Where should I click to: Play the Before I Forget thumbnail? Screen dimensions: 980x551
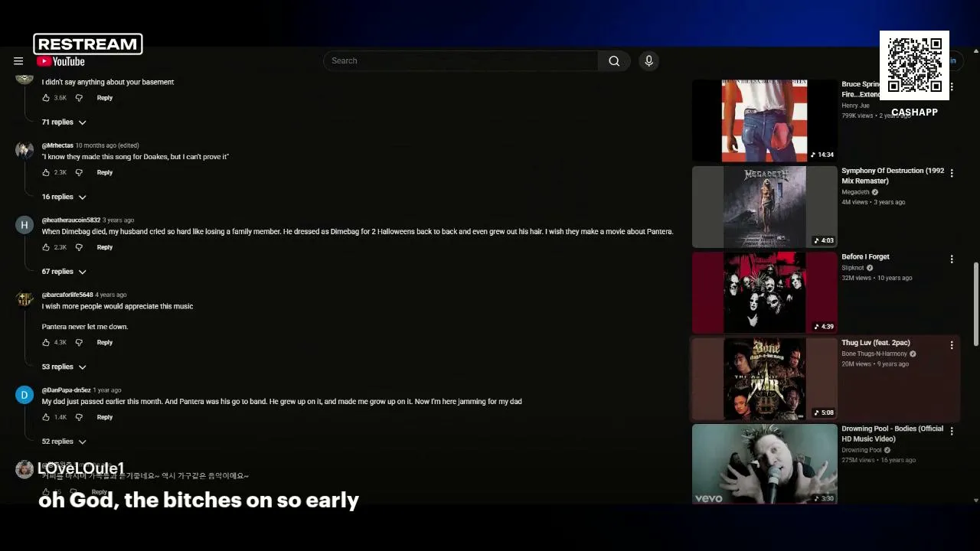765,293
